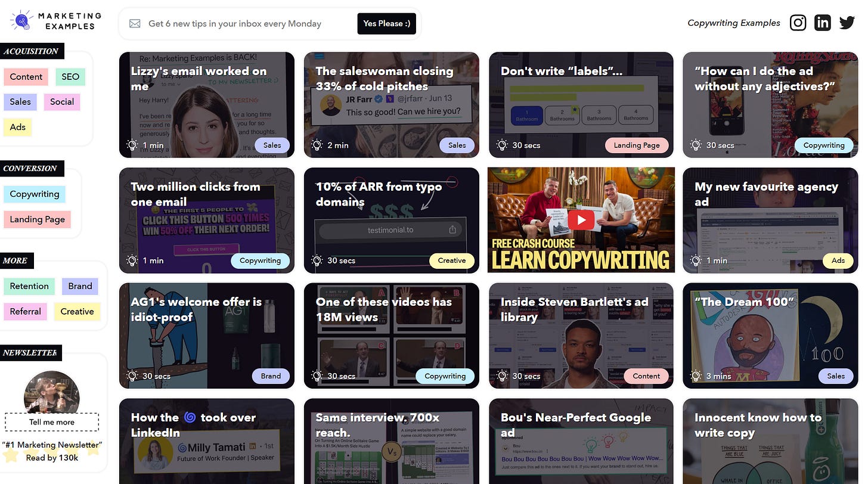868x484 pixels.
Task: Open '10% of ARR from typo domains'
Action: pos(392,221)
